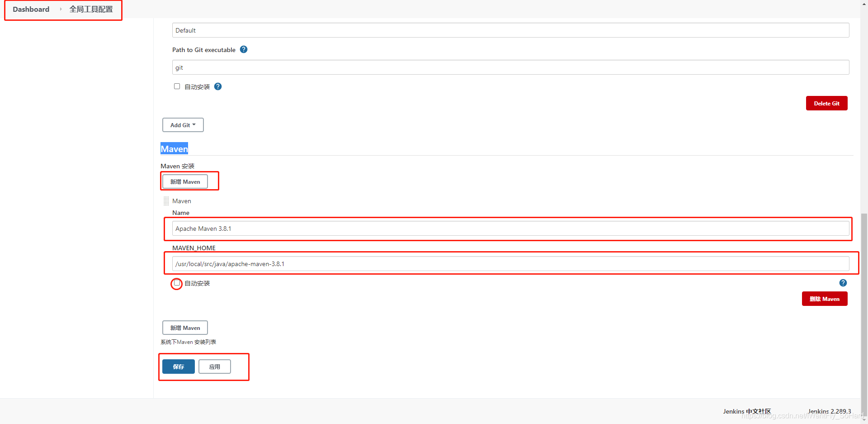Screen dimensions: 868x424
Task: Click lower 新增 Maven button above list note
Action: point(185,328)
